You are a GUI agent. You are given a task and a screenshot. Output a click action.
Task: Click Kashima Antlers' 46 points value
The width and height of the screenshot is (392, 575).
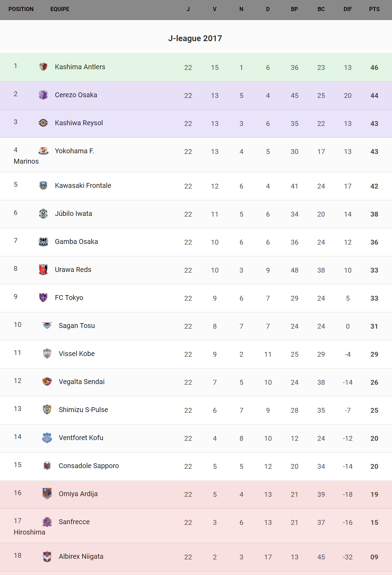pos(374,67)
